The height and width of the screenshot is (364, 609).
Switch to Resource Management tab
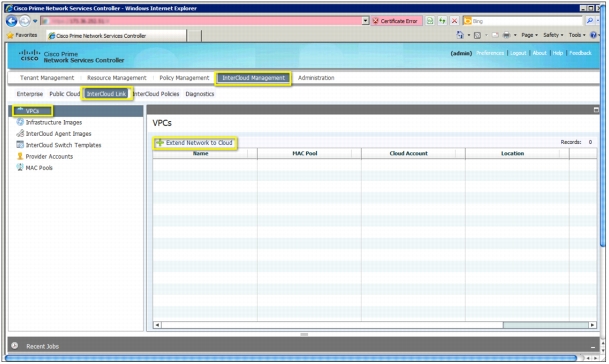pyautogui.click(x=117, y=78)
